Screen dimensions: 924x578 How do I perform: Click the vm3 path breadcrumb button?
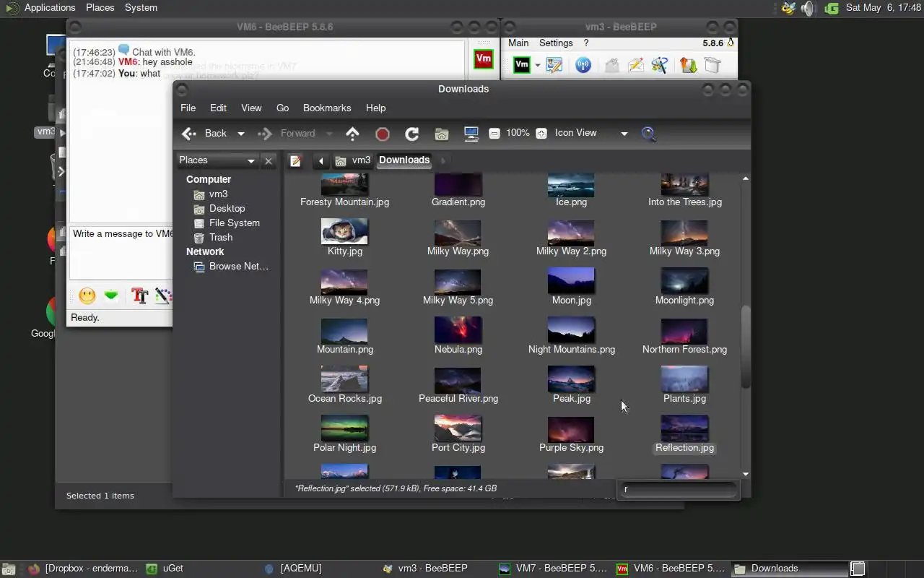(x=353, y=160)
